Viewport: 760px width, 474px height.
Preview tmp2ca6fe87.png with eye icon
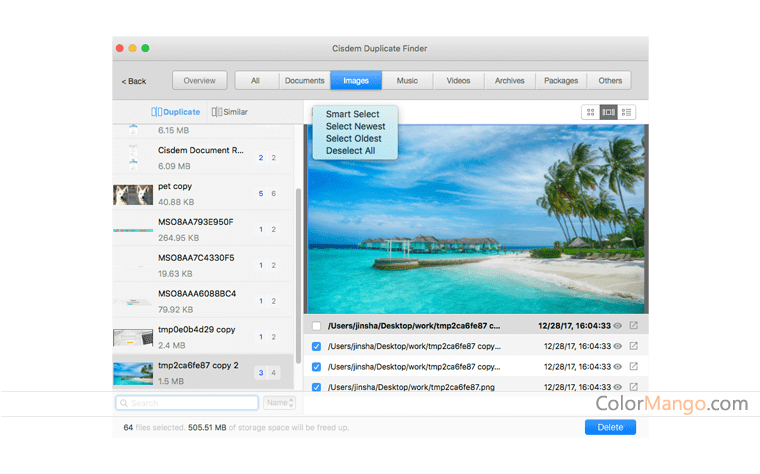[x=618, y=386]
